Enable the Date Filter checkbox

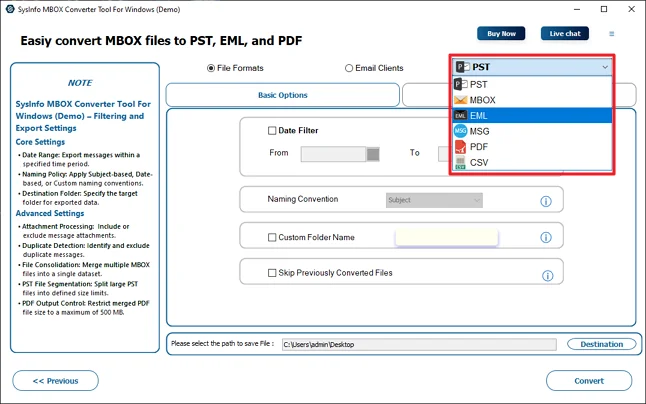coord(272,131)
